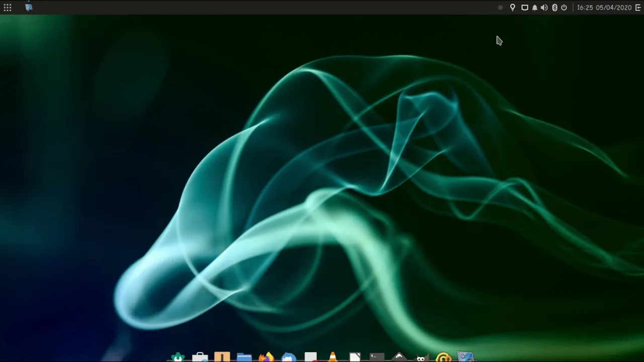Open the mountain-peak app icon in dock
Image resolution: width=644 pixels, height=362 pixels.
pyautogui.click(x=399, y=356)
